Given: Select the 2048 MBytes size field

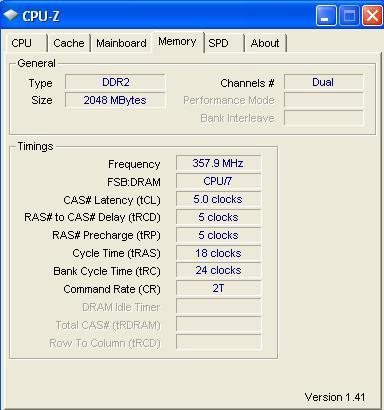Looking at the screenshot, I should coord(115,100).
